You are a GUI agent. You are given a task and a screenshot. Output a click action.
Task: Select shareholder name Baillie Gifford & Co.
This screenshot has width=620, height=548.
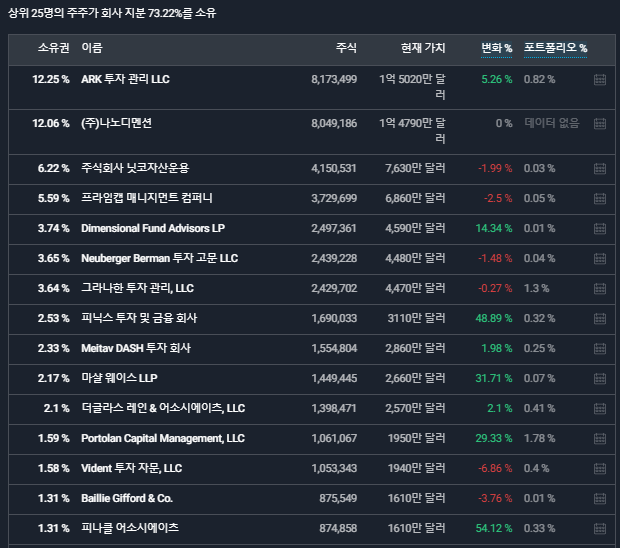[x=127, y=498]
